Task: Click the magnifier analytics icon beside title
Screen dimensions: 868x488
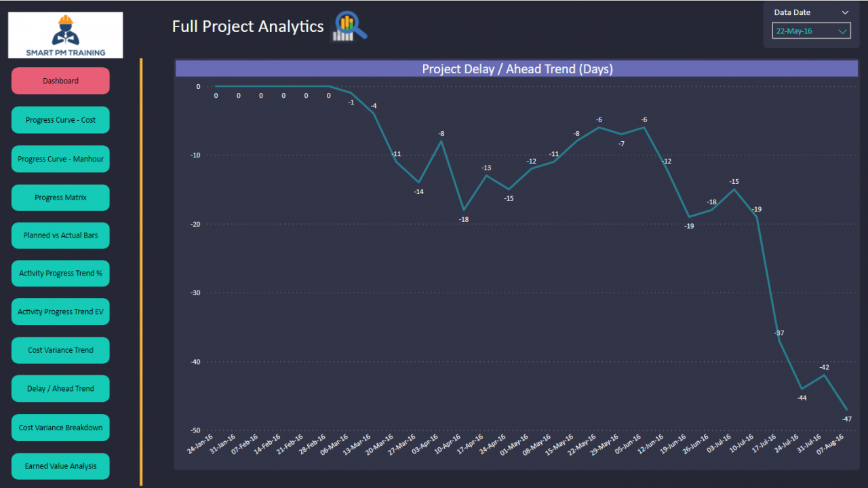Action: coord(350,27)
